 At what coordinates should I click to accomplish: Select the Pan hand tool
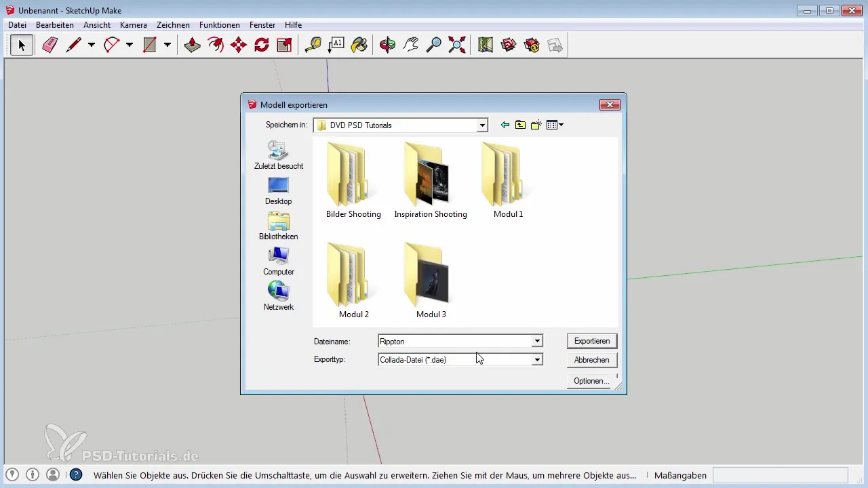click(x=411, y=45)
